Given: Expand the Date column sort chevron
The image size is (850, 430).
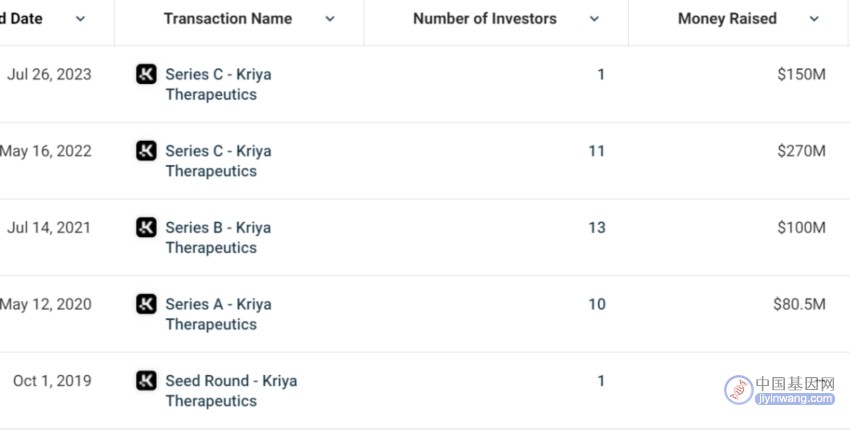Looking at the screenshot, I should 80,19.
